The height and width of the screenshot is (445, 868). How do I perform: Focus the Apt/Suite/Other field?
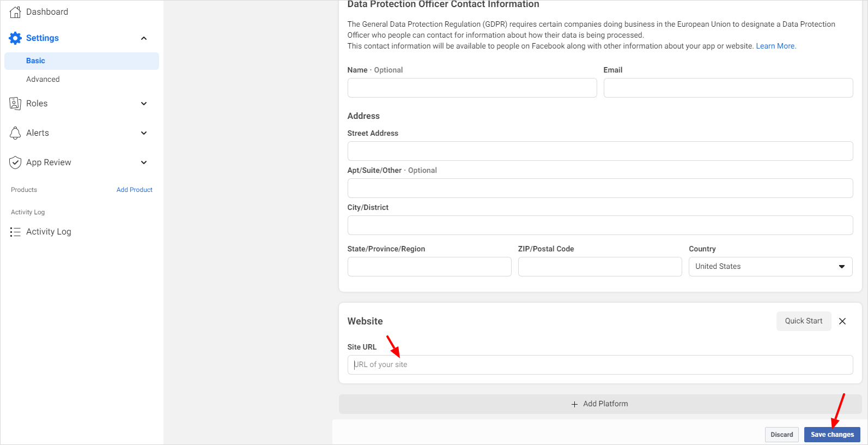point(600,188)
